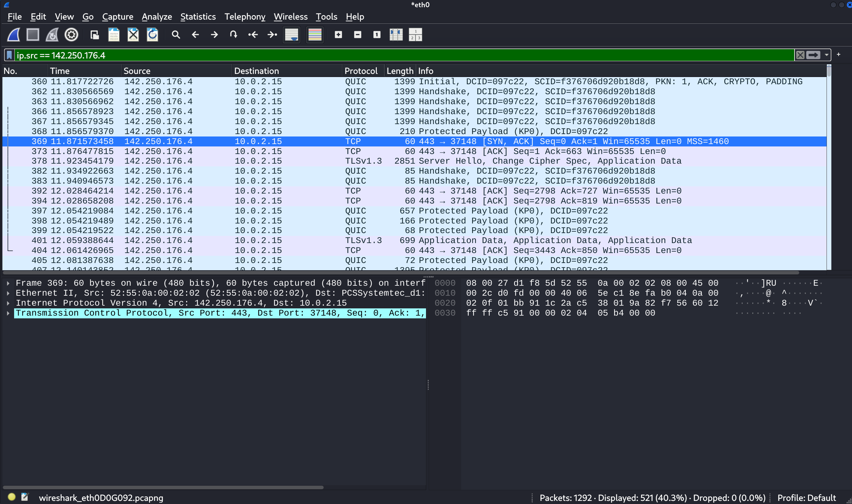Open the View menu
Viewport: 852px width, 504px height.
click(64, 17)
